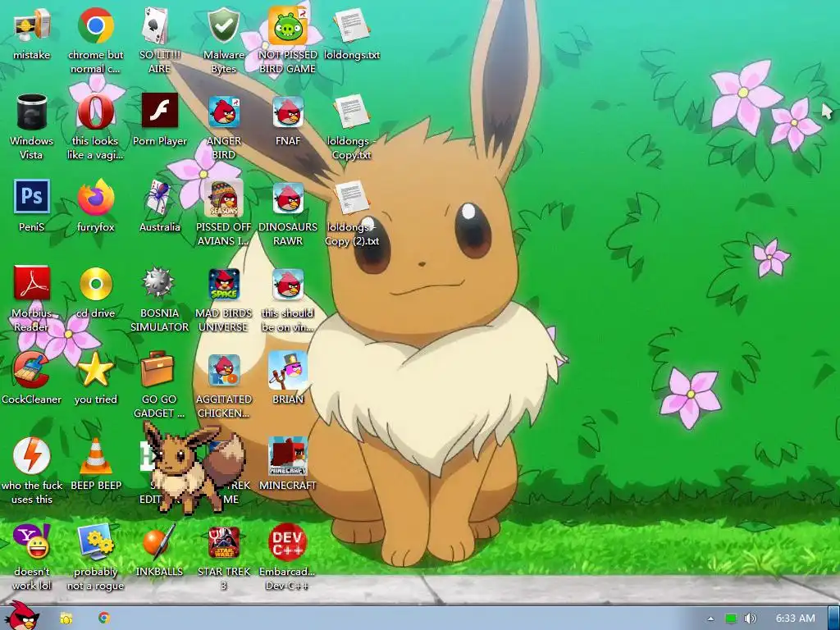Image resolution: width=840 pixels, height=630 pixels.
Task: Open the volume speaker tray icon
Action: [x=750, y=619]
